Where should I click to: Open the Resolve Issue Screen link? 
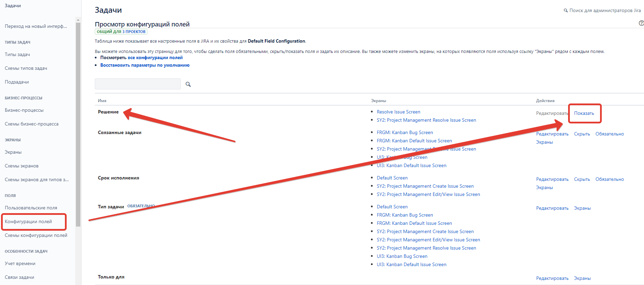[398, 112]
